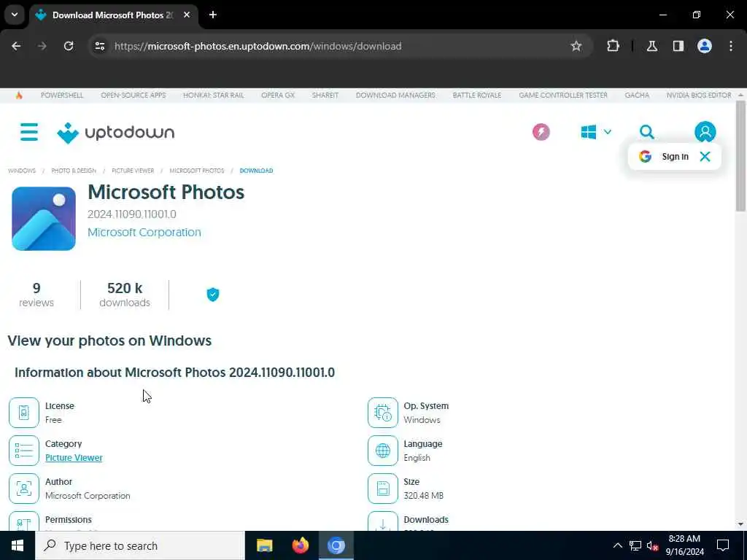
Task: Open the OPERA GX trending link
Action: (x=278, y=96)
